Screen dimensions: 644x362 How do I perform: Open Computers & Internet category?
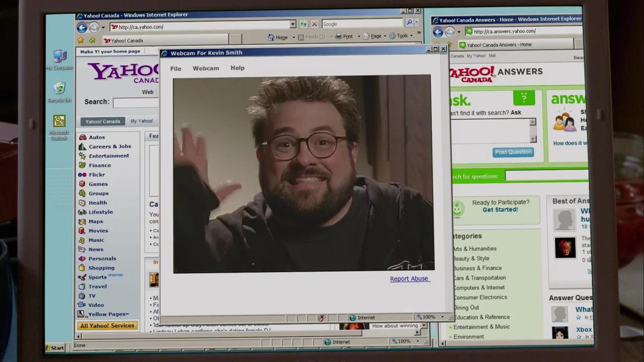coord(479,288)
